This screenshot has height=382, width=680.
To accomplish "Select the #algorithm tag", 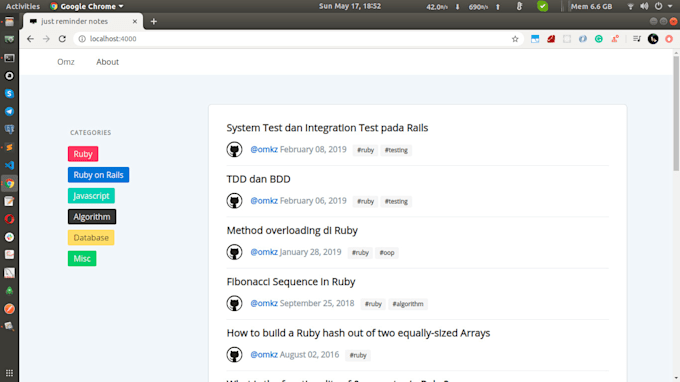I will pyautogui.click(x=408, y=304).
